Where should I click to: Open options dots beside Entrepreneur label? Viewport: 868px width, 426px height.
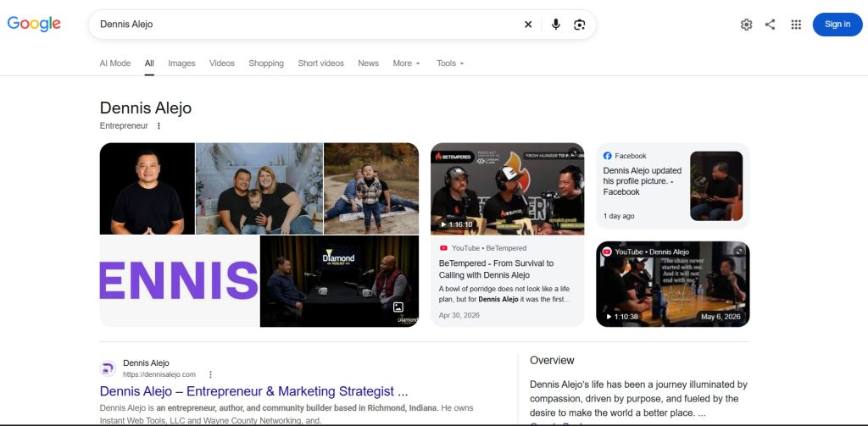point(159,125)
